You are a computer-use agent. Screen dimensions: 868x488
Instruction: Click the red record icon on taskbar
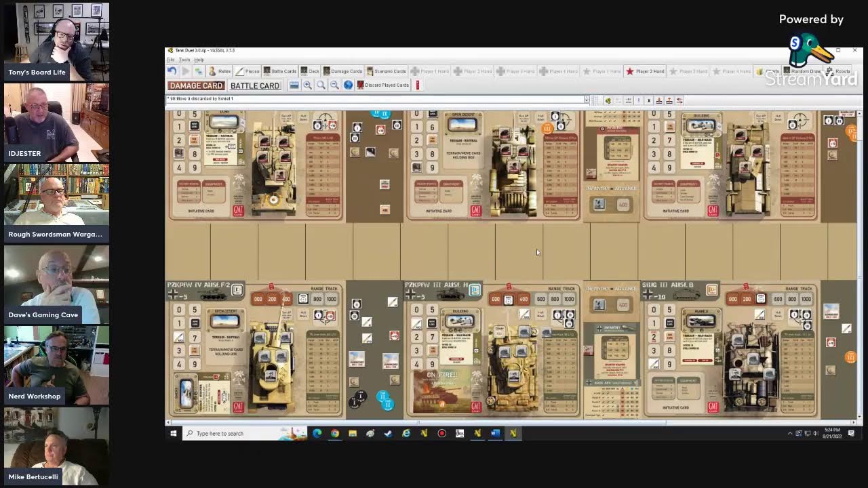click(441, 433)
